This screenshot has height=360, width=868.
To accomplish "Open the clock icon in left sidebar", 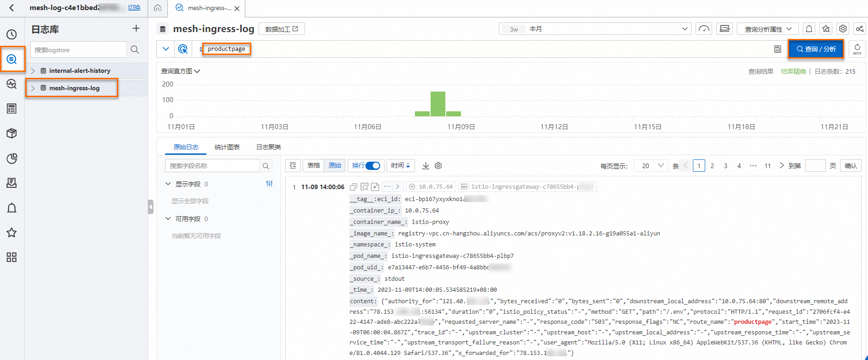I will pyautogui.click(x=12, y=34).
